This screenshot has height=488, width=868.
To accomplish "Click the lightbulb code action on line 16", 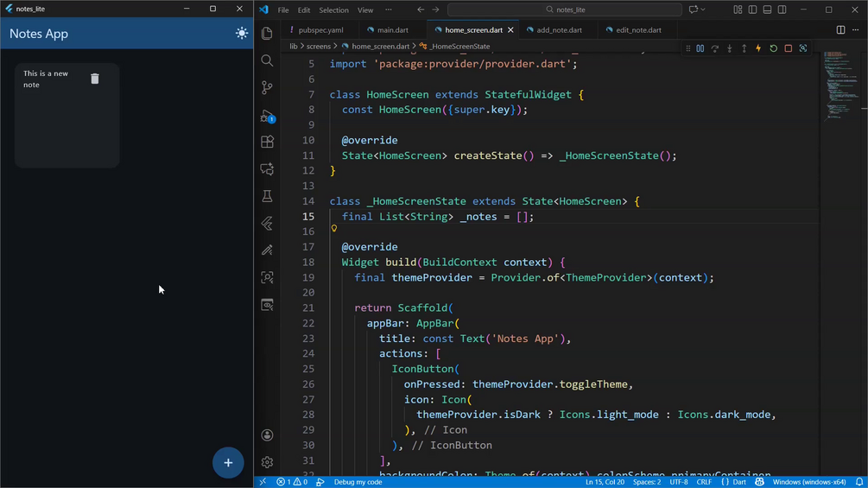I will (x=333, y=228).
